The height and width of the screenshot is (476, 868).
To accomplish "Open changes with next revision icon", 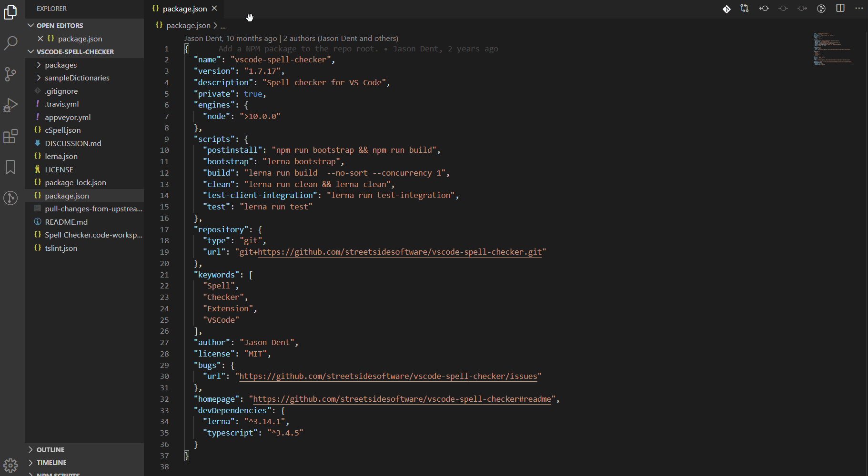I will [x=802, y=9].
